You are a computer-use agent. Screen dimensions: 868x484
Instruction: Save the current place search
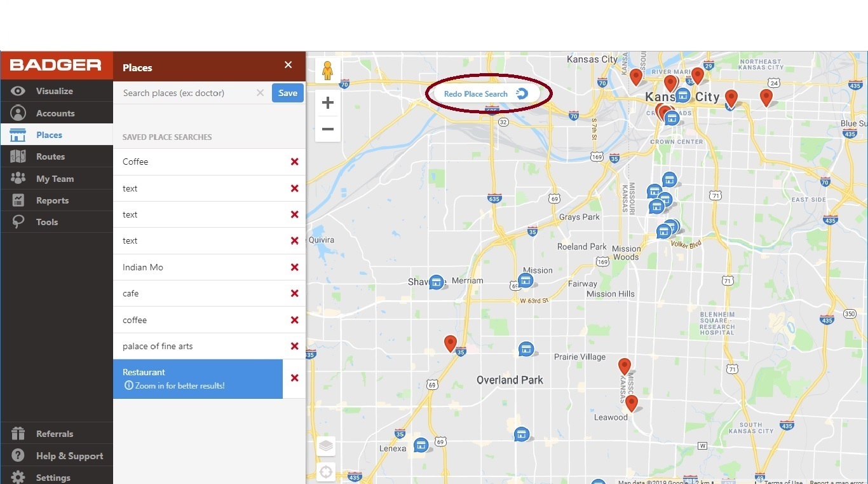pos(288,93)
